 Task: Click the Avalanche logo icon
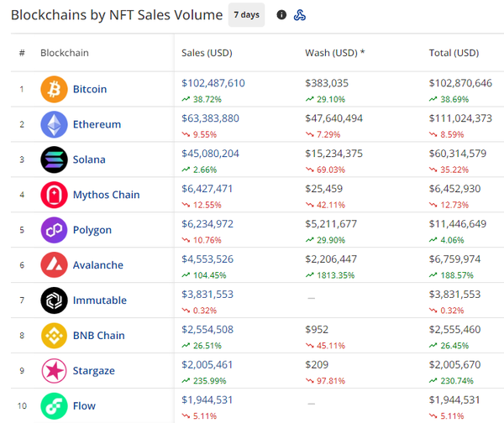coord(54,265)
